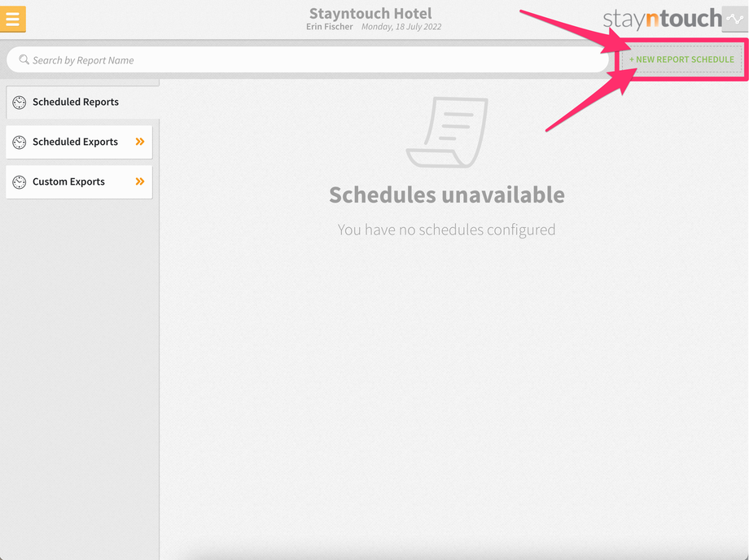
Task: Click the Stayntouch Hotel title
Action: [370, 13]
